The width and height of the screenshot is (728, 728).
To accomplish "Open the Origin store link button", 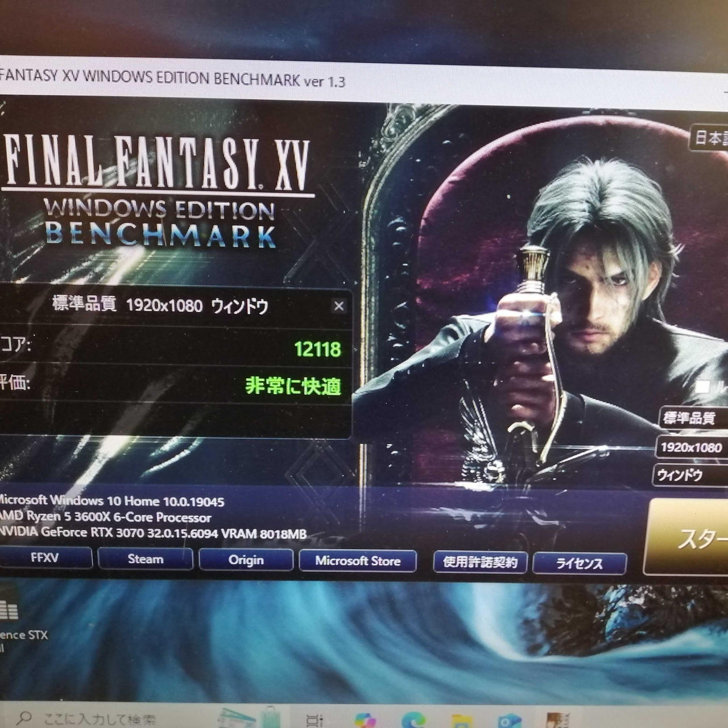I will pos(246,560).
